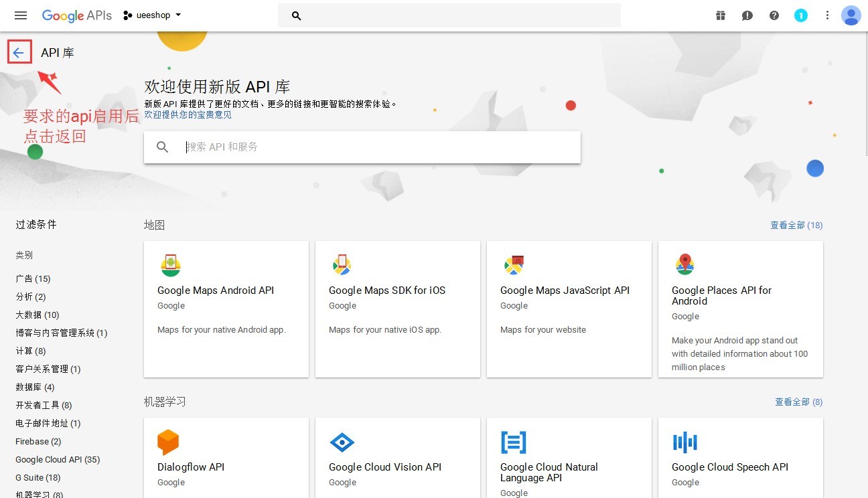Viewport: 868px width, 498px height.
Task: Filter by Google Cloud API (35) category
Action: pos(58,459)
